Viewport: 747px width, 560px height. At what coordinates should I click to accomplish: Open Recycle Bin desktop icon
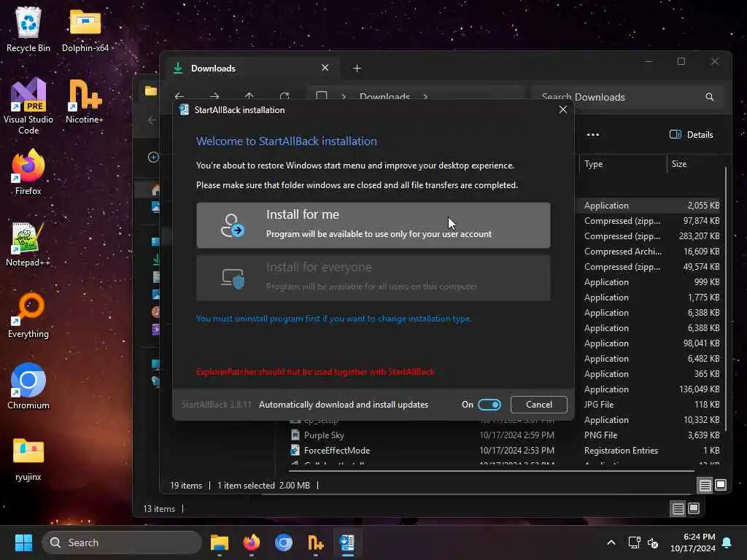28,29
